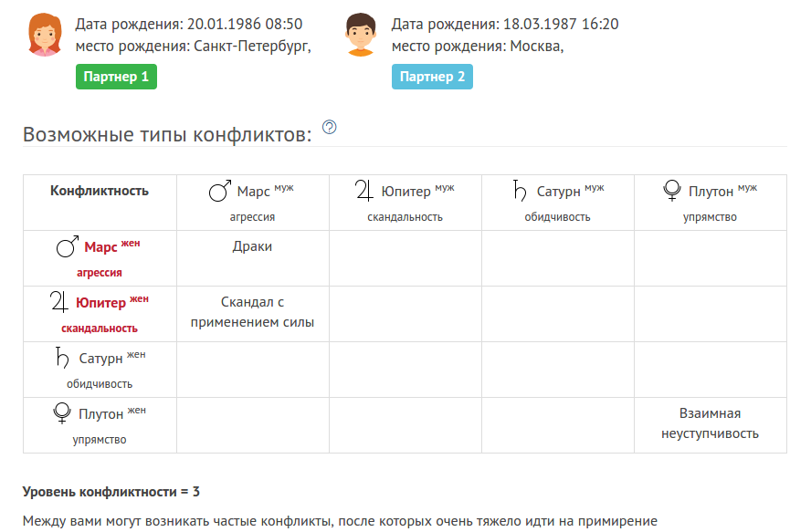Viewport: 811px width, 532px height.
Task: Click the 'Возможные типы конфликтов:' heading
Action: pos(167,134)
